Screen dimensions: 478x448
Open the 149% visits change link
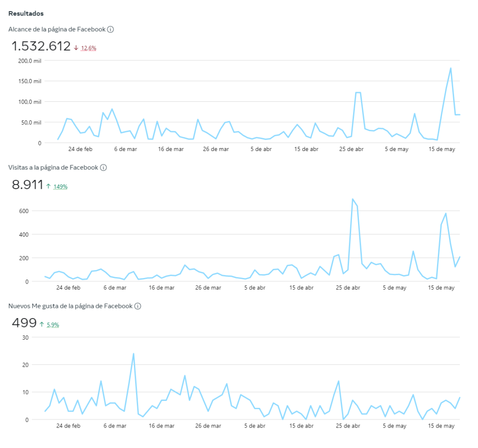60,187
